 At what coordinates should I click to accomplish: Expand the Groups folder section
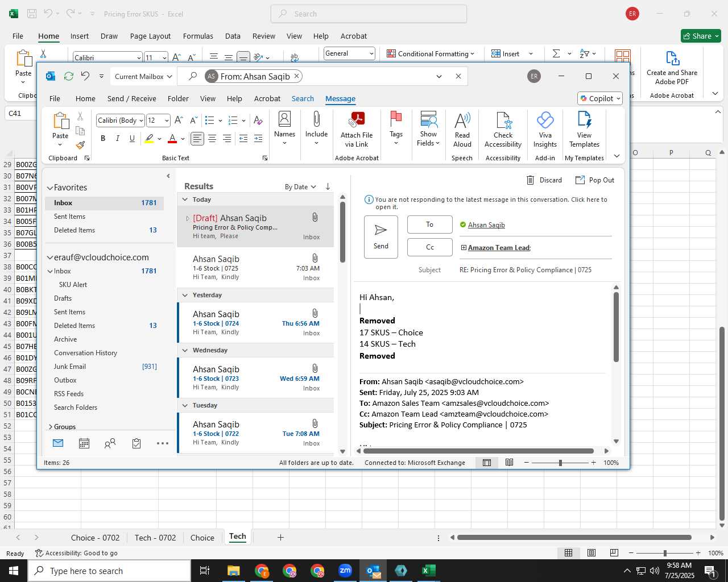50,427
